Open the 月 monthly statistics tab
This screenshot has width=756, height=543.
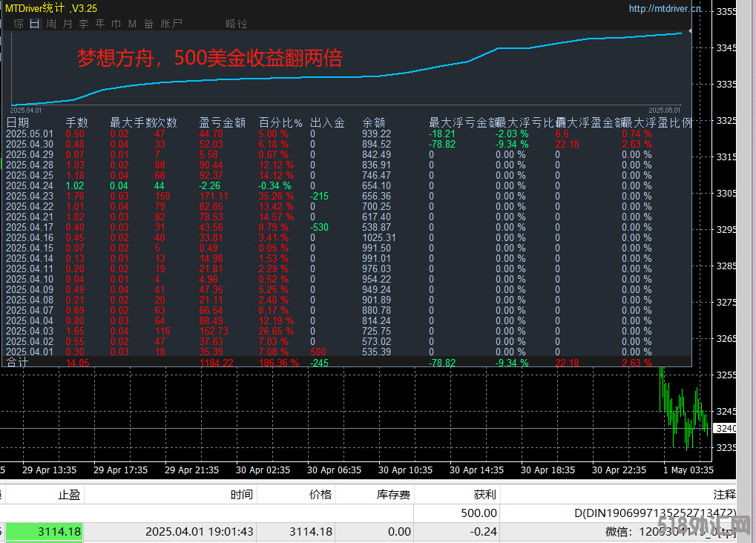point(68,24)
